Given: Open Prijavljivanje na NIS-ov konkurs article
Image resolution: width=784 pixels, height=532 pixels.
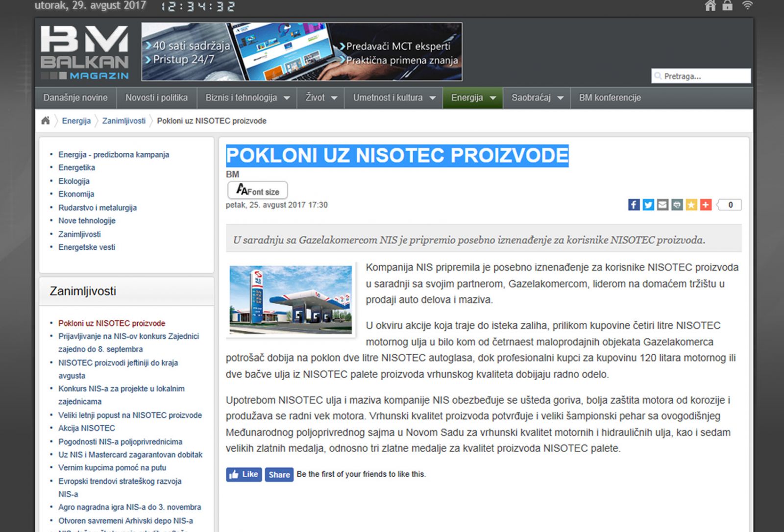Looking at the screenshot, I should pyautogui.click(x=128, y=342).
